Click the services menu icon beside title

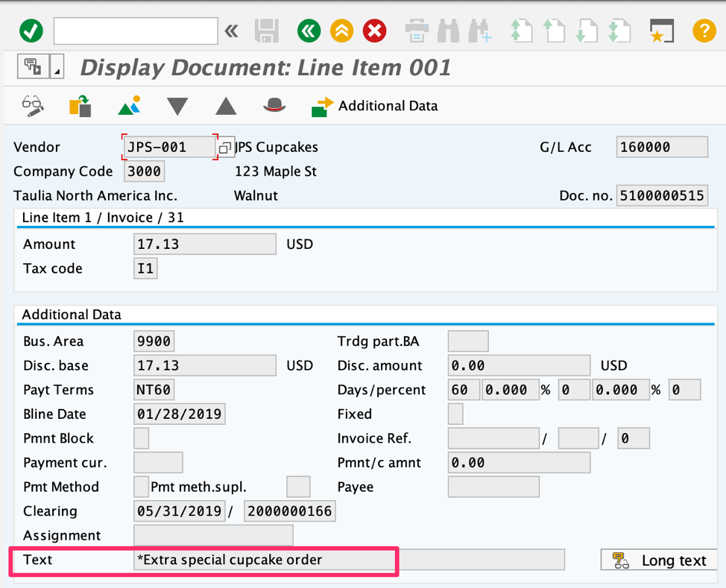(34, 66)
